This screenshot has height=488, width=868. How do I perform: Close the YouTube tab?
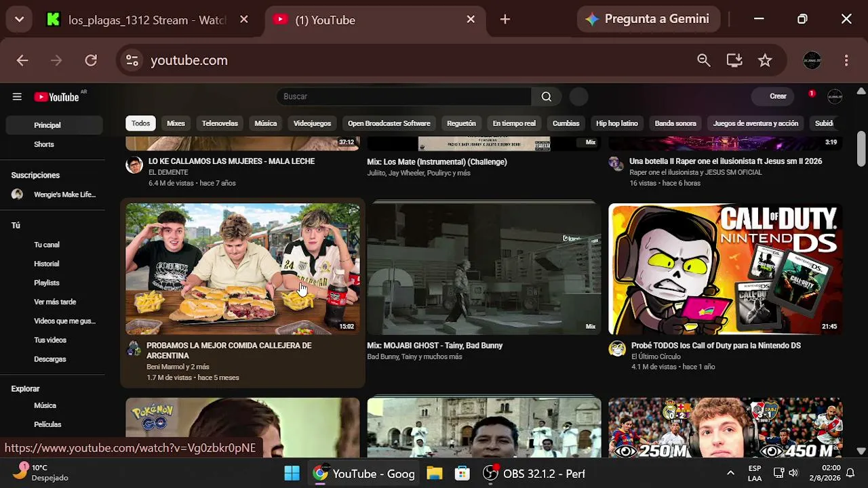[471, 20]
